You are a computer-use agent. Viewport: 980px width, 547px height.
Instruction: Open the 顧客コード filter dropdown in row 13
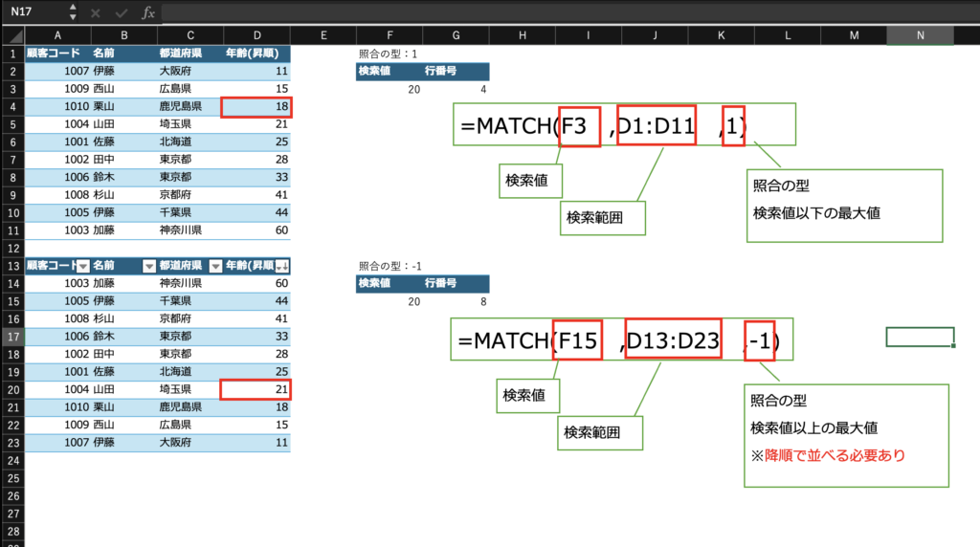pos(82,266)
